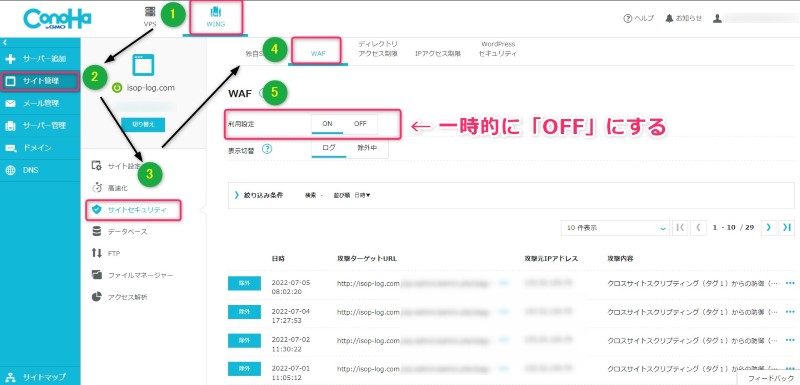The width and height of the screenshot is (800, 385).
Task: Expand URL ellipsis in 2022-07-04 row
Action: coord(504,312)
